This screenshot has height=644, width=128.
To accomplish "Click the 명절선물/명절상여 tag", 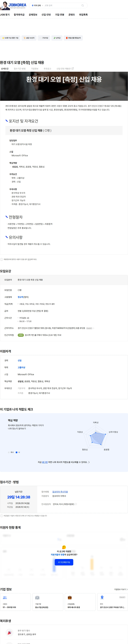I will (x=73, y=38).
